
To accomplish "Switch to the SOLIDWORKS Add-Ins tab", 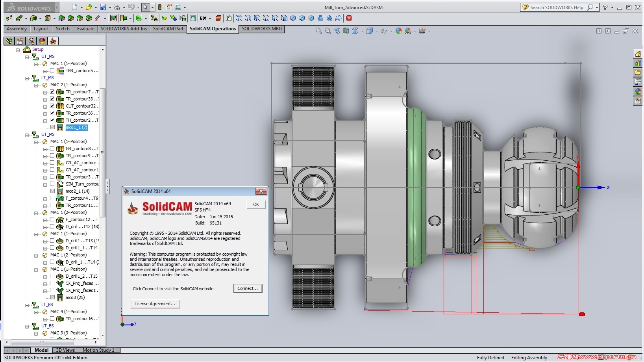I will pyautogui.click(x=124, y=29).
